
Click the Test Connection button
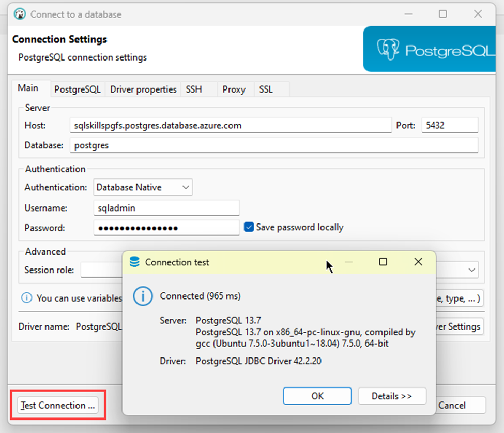coord(58,405)
